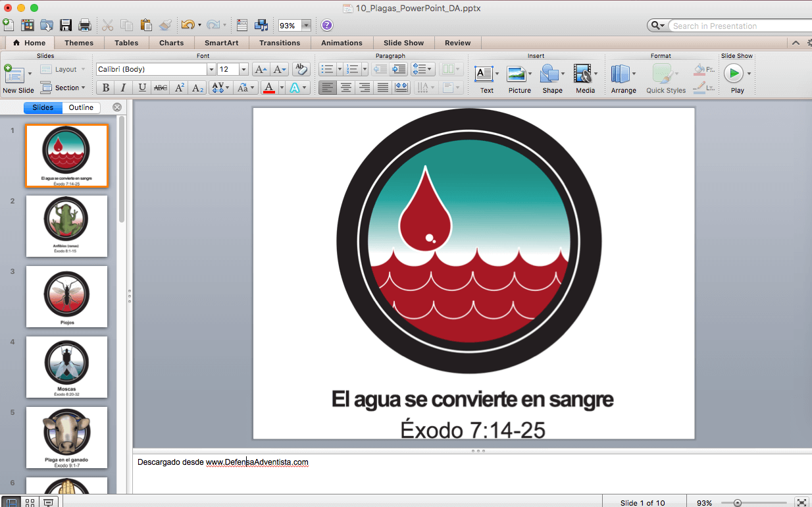Expand the New Slide layout arrow
Screen dimensions: 812x507
pyautogui.click(x=30, y=74)
